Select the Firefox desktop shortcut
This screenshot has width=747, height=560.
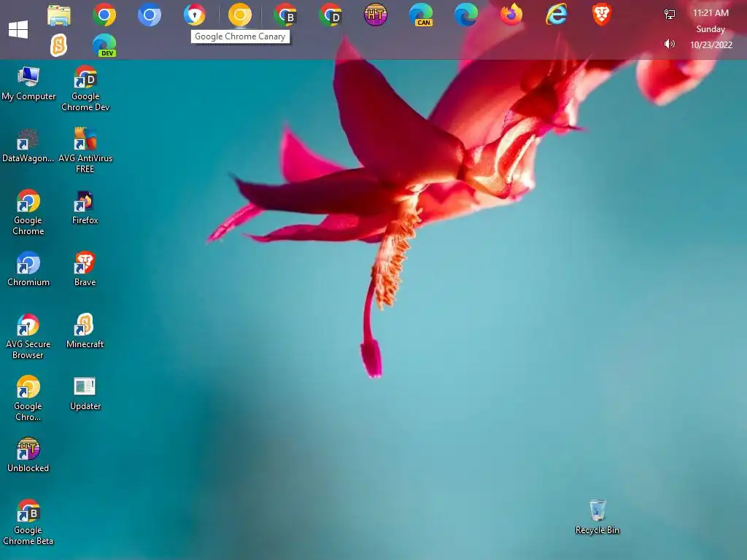tap(85, 208)
